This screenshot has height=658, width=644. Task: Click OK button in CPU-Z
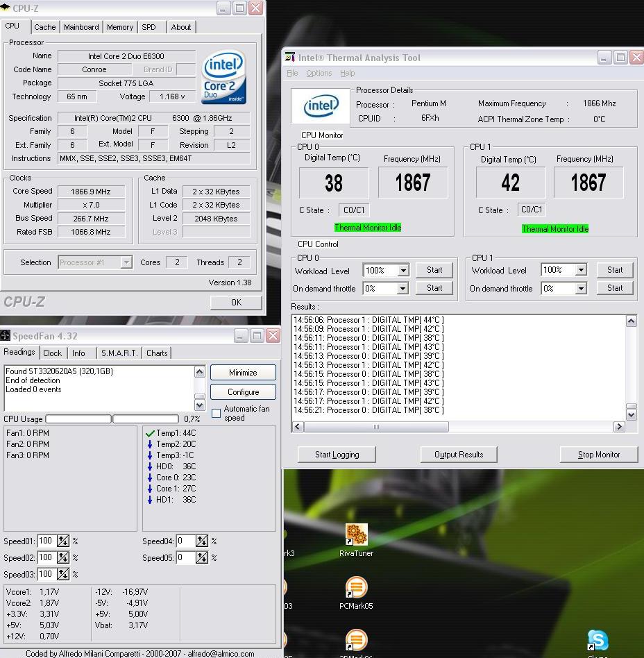point(236,302)
